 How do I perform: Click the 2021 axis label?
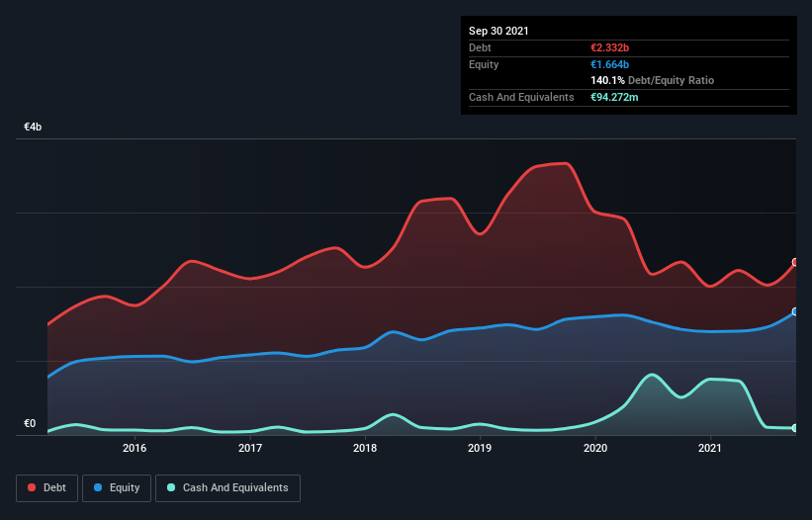click(x=709, y=448)
